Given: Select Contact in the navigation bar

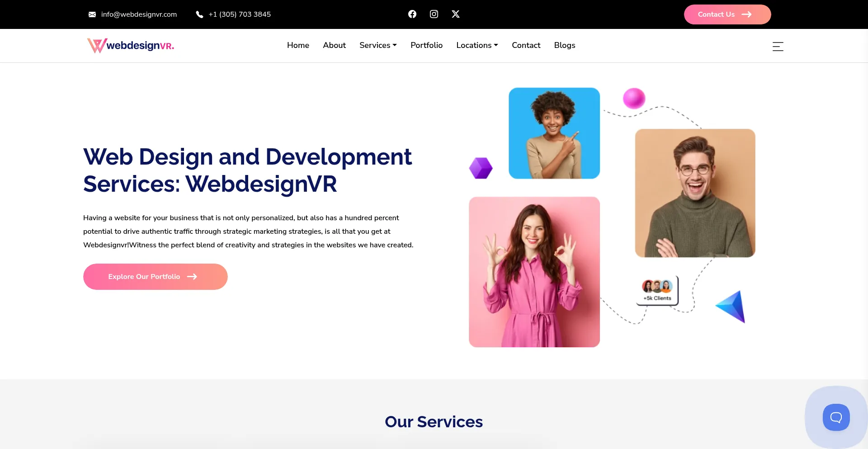Looking at the screenshot, I should [526, 45].
